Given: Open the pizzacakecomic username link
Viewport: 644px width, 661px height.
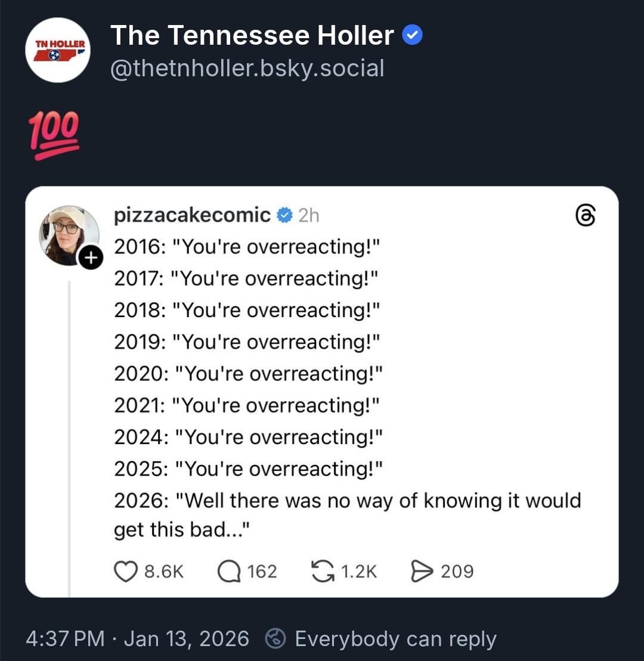Looking at the screenshot, I should pos(192,215).
